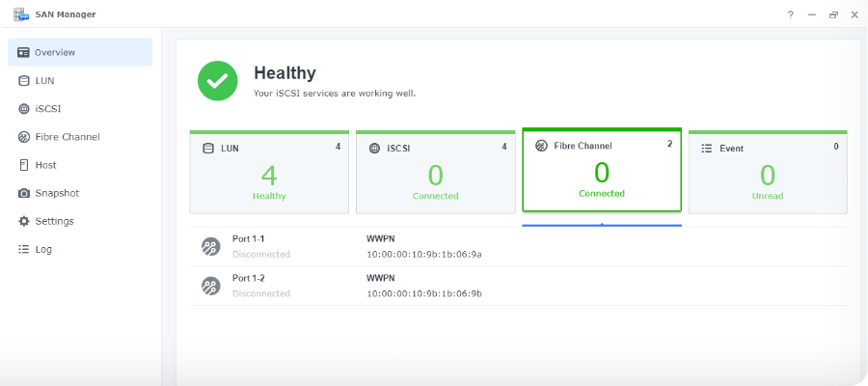Open the Event Unread status card
This screenshot has width=868, height=386.
point(768,173)
